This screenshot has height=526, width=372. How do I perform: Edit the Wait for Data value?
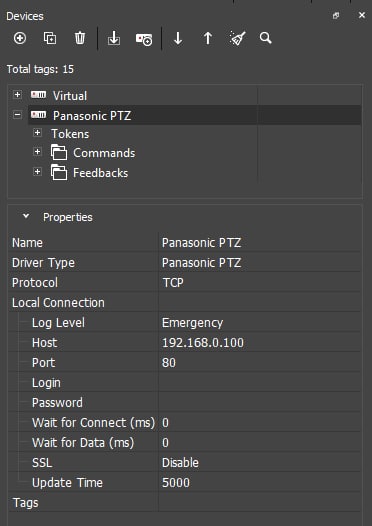(260, 442)
